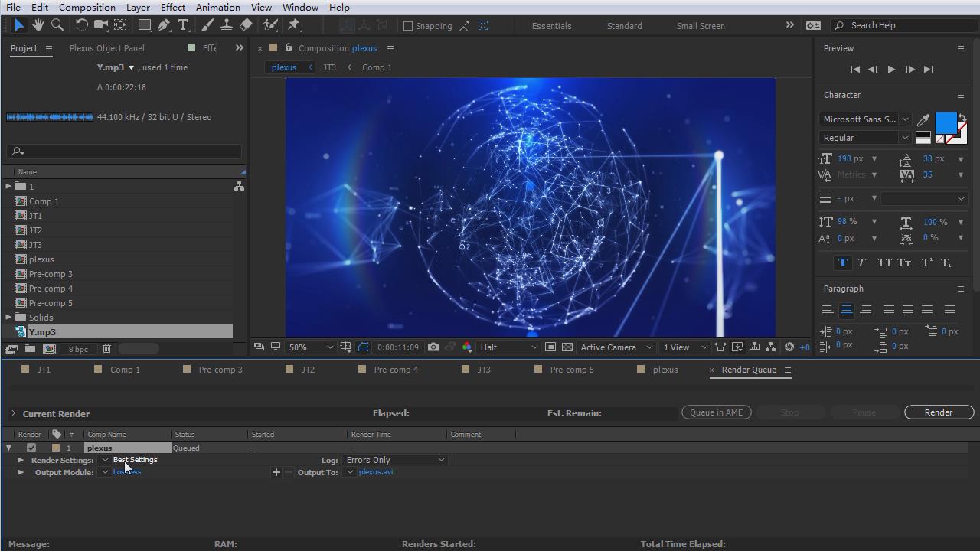980x551 pixels.
Task: Take snapshot with camera icon
Action: (x=433, y=347)
